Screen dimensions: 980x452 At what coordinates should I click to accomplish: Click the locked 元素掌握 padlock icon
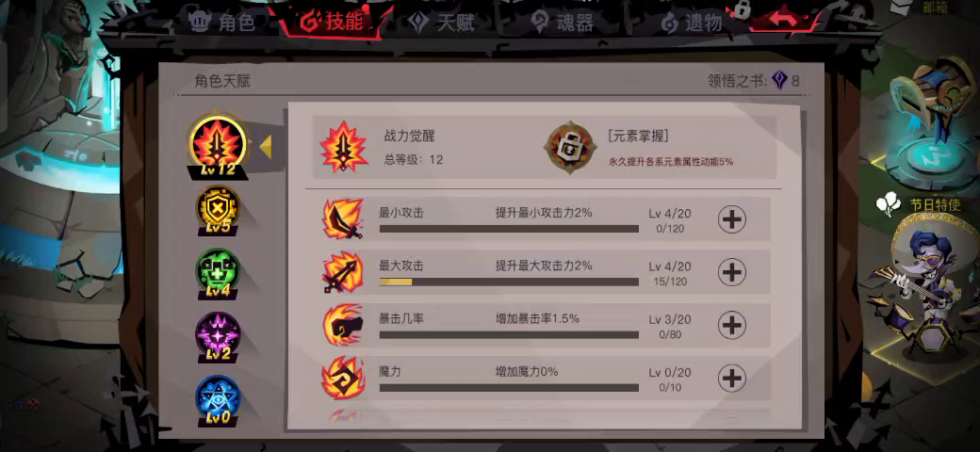[x=570, y=148]
